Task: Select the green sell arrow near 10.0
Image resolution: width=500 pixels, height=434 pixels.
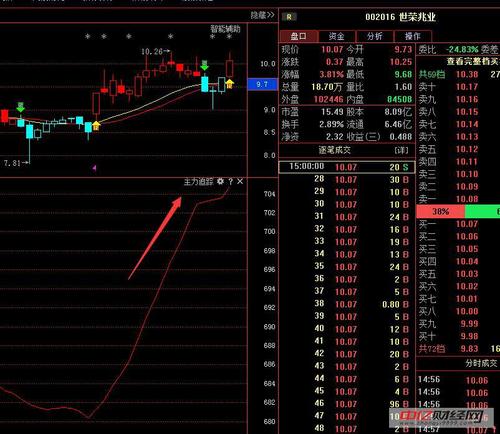Action: (x=205, y=65)
